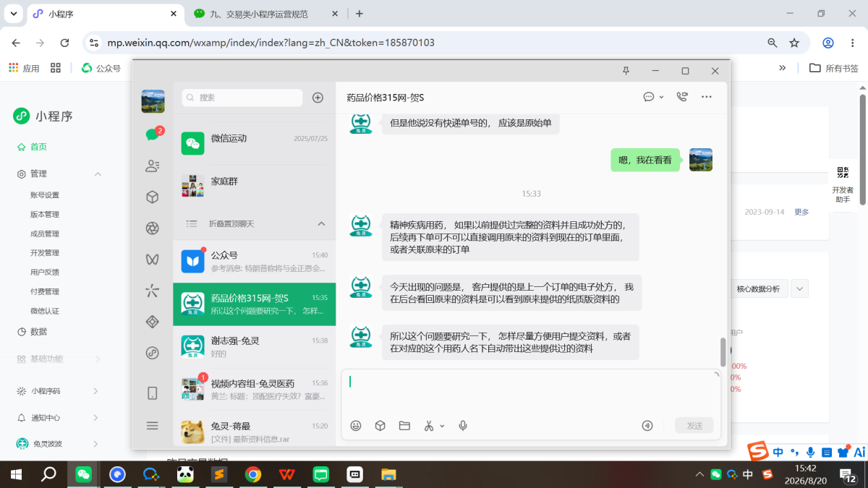868x488 pixels.
Task: Open 所有书签 bookmarks folder
Action: (x=834, y=68)
